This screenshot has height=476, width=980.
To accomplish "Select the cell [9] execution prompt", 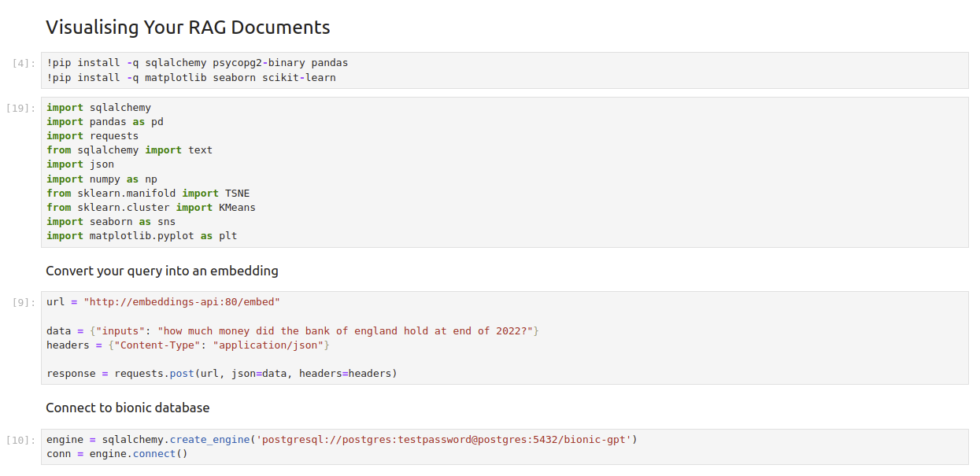I will coord(24,303).
